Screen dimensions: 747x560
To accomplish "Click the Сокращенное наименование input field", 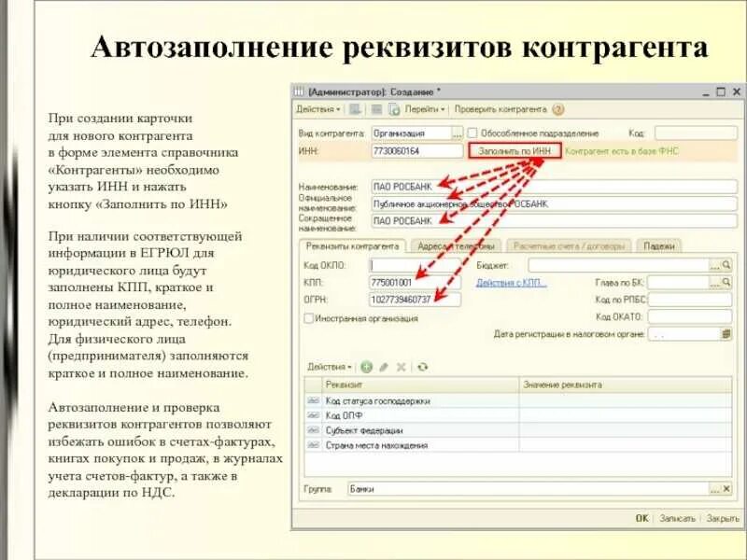I will (554, 221).
